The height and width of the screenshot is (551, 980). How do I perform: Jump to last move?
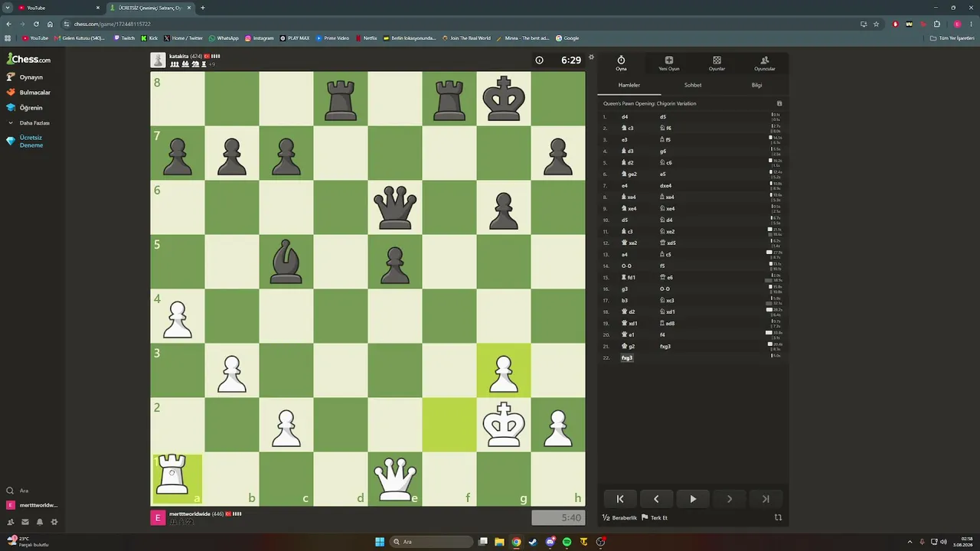pos(766,499)
